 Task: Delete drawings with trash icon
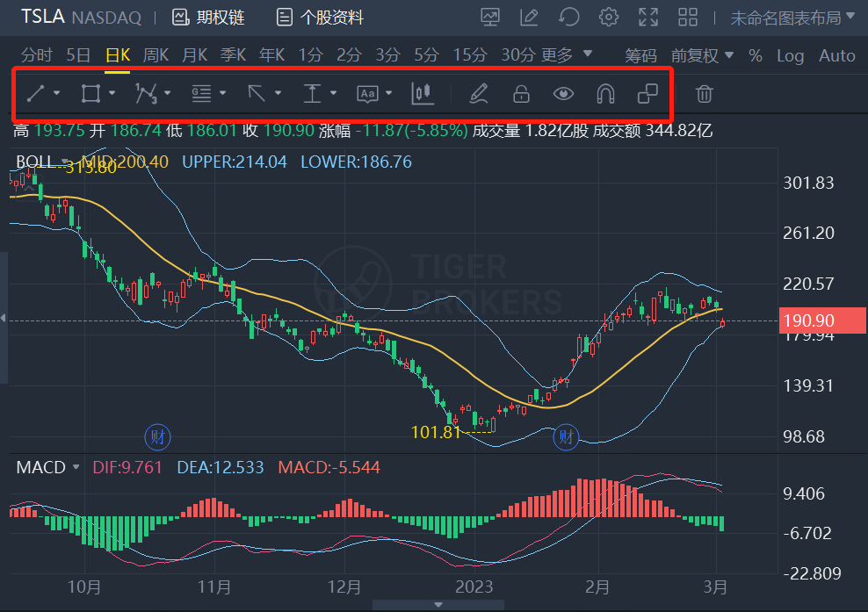coord(704,94)
